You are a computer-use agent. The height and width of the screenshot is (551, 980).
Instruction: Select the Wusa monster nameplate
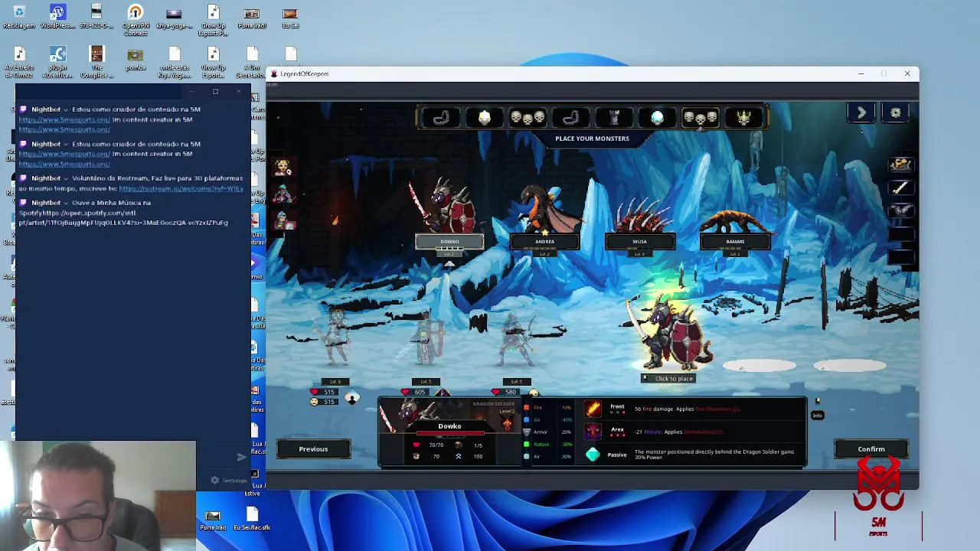point(639,242)
